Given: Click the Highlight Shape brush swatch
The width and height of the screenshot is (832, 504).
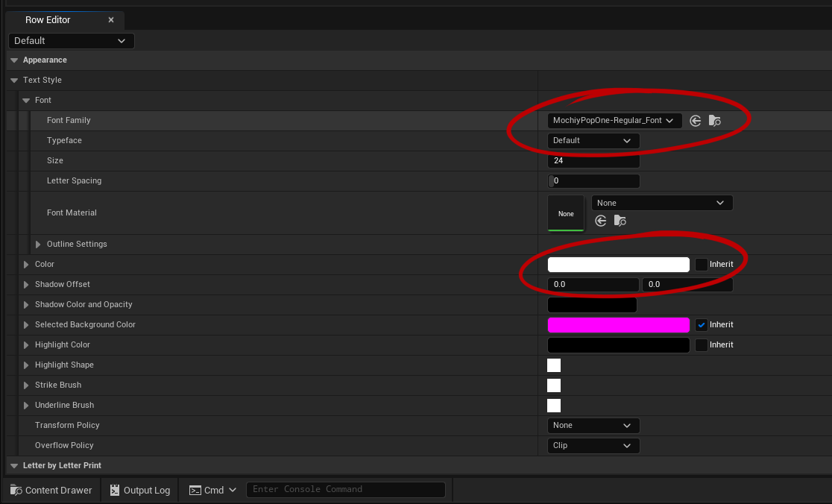Looking at the screenshot, I should point(554,365).
